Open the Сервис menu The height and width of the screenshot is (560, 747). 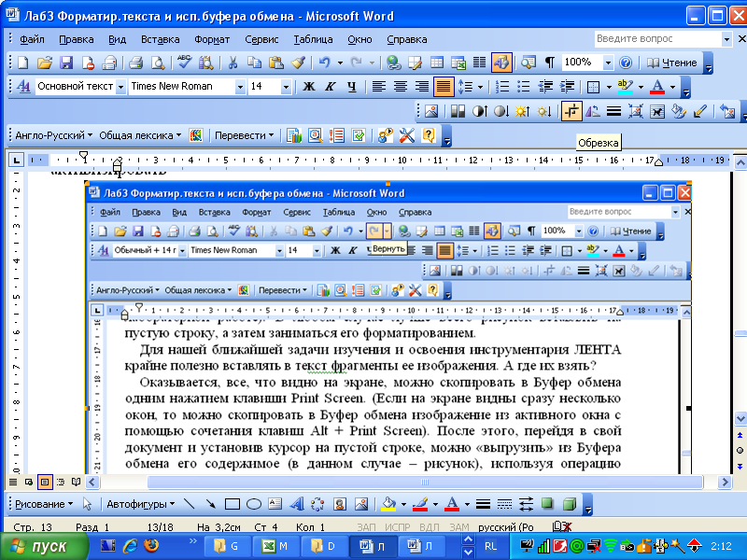tap(261, 39)
